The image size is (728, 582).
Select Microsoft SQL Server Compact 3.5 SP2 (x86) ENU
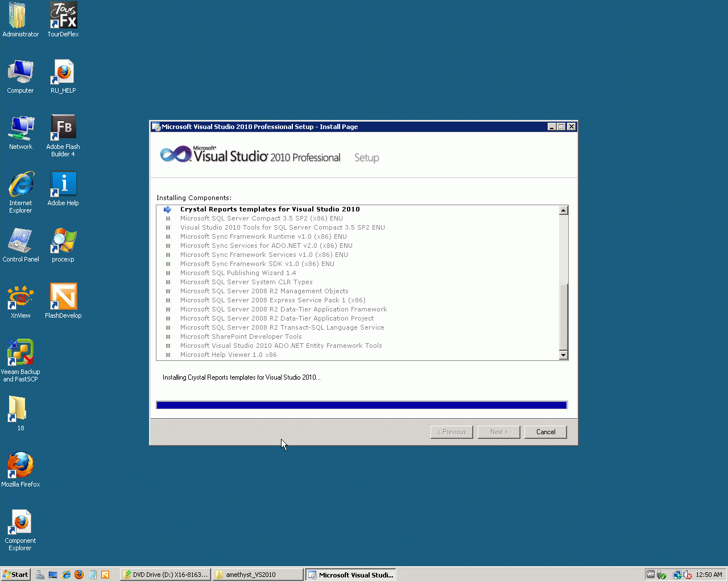262,218
